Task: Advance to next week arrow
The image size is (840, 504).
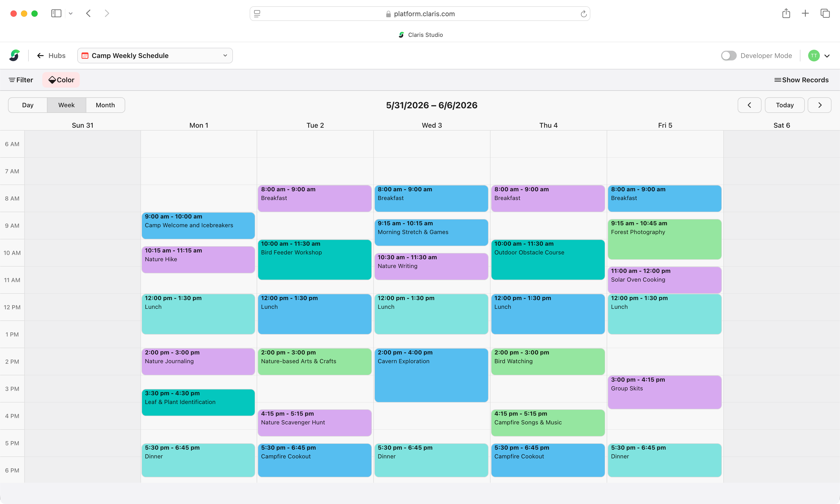Action: coord(820,105)
